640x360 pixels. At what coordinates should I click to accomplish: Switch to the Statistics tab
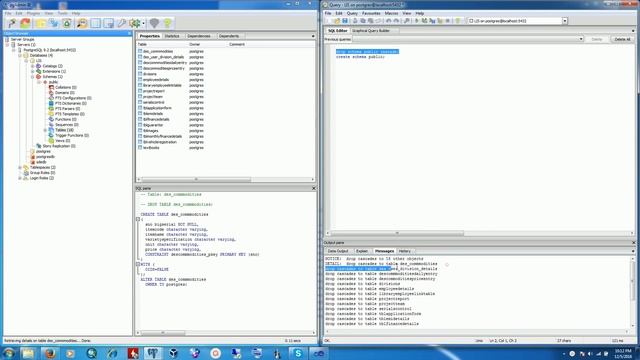(172, 36)
